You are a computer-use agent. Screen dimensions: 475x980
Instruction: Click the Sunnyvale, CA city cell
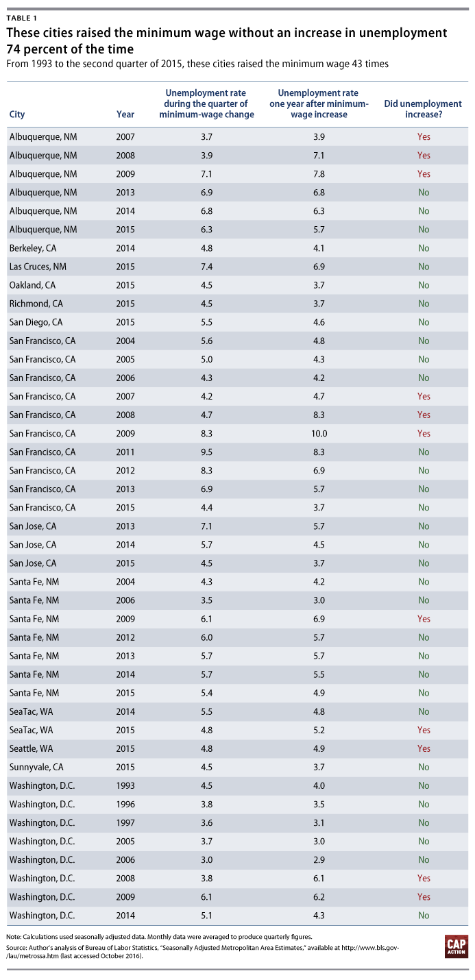(x=36, y=767)
